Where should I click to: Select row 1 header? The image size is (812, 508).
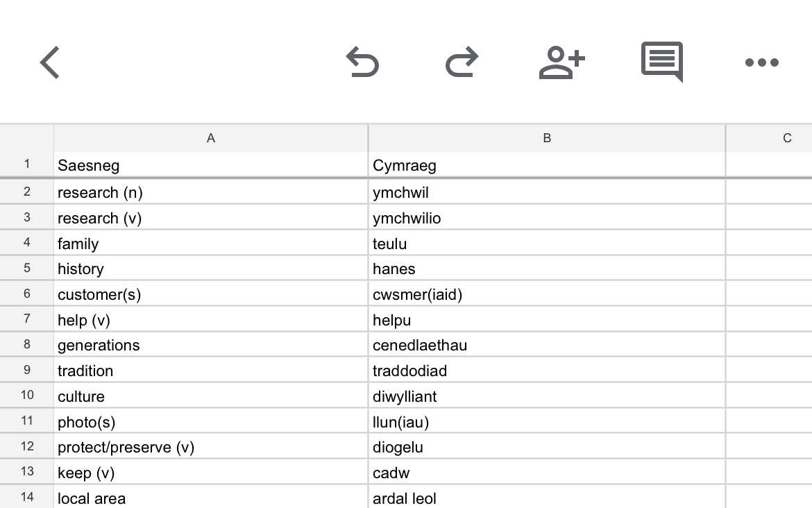[27, 164]
